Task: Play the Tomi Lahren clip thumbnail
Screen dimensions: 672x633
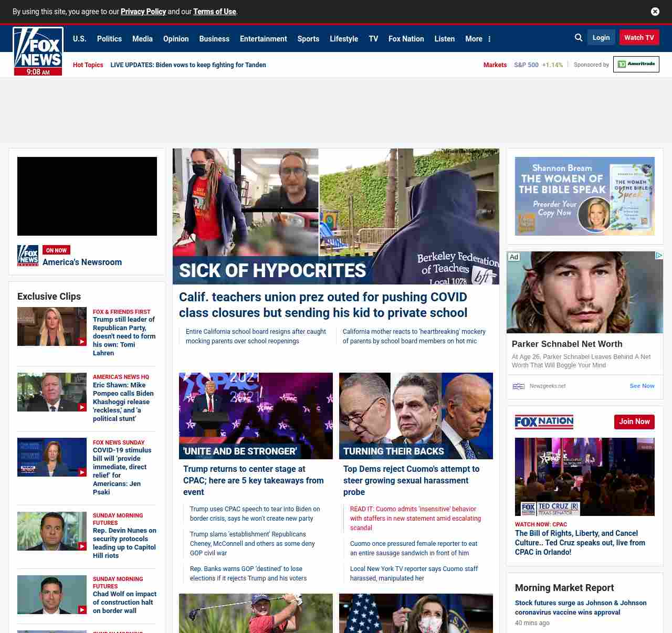Action: pyautogui.click(x=52, y=326)
